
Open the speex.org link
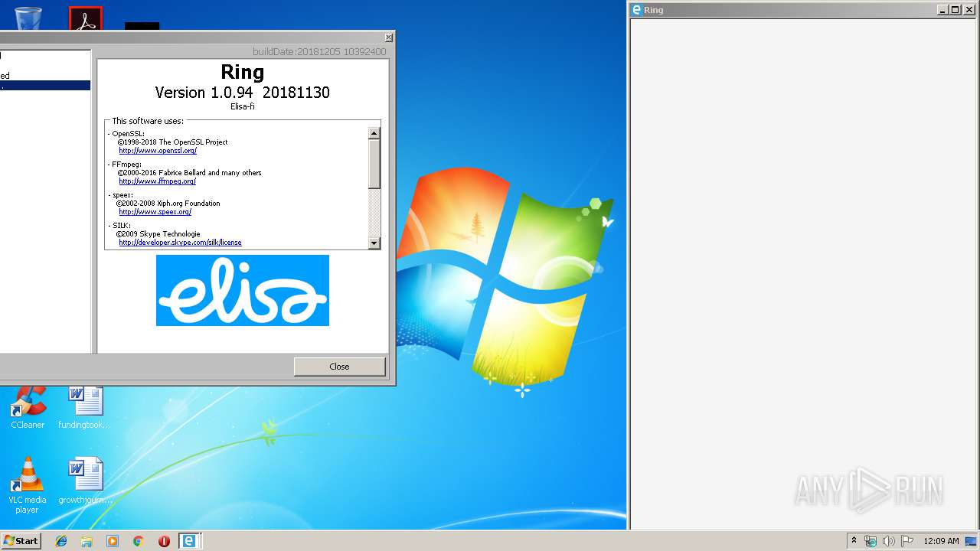[155, 212]
